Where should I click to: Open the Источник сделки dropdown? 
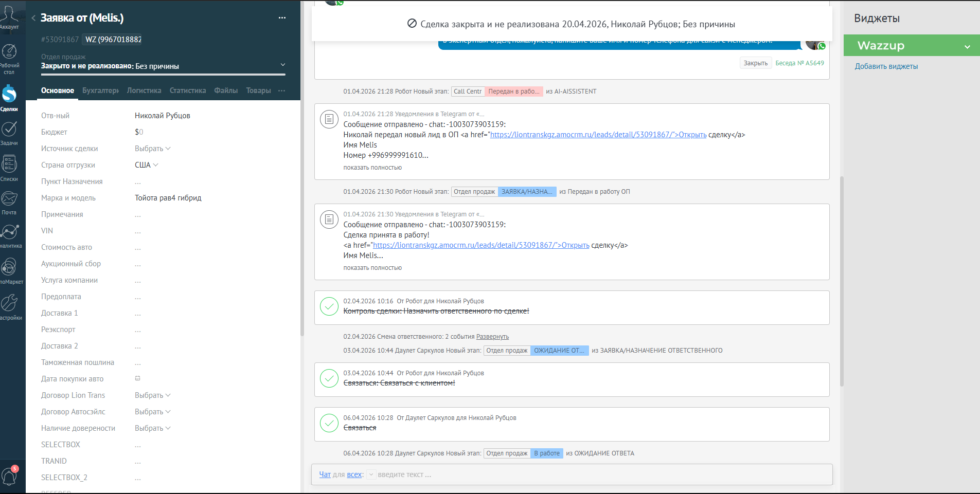pos(152,149)
